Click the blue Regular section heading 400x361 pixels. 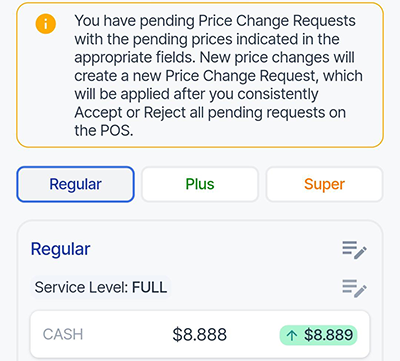point(60,249)
